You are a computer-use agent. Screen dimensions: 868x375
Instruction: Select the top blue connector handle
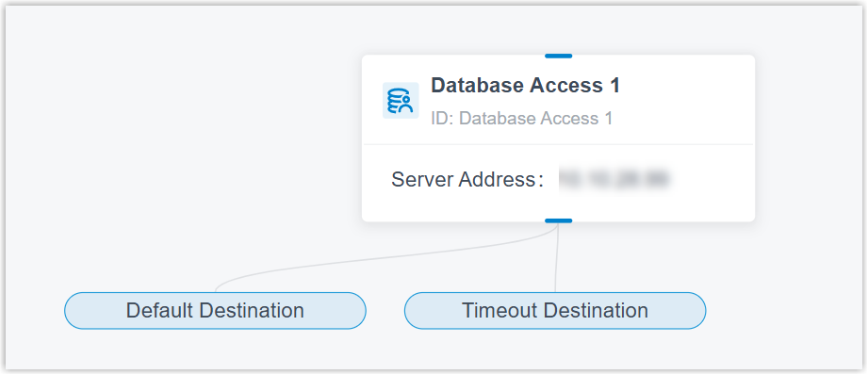click(558, 56)
